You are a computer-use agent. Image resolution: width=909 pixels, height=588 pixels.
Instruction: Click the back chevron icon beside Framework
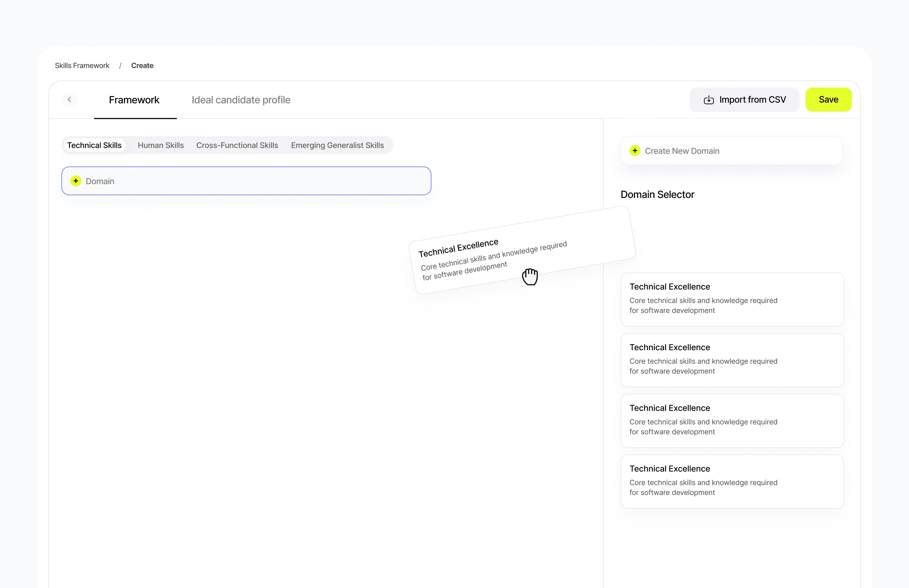tap(69, 100)
